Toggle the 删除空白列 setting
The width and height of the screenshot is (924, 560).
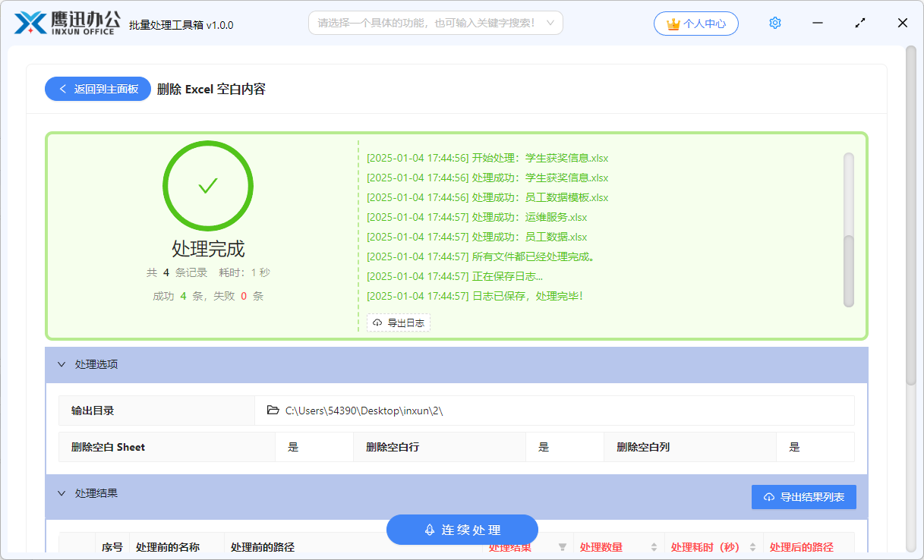point(793,447)
